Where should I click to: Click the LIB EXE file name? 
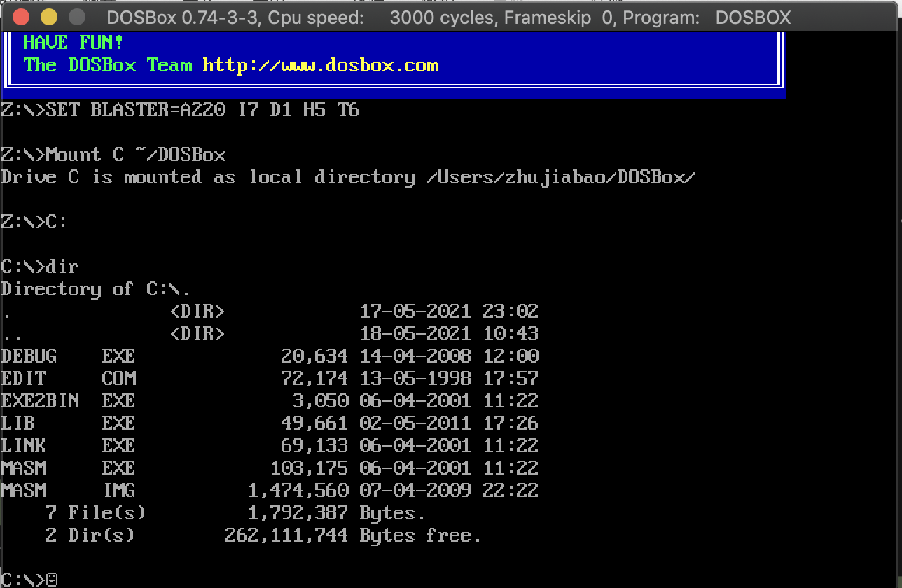[68, 423]
